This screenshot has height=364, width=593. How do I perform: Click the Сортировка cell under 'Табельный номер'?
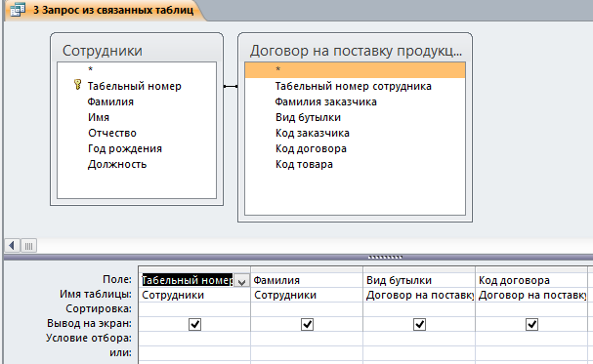(194, 309)
